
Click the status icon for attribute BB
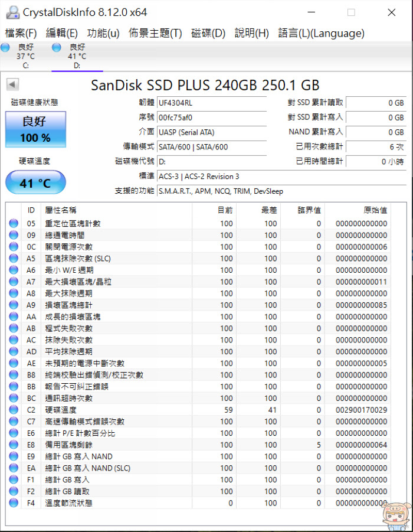click(x=14, y=386)
